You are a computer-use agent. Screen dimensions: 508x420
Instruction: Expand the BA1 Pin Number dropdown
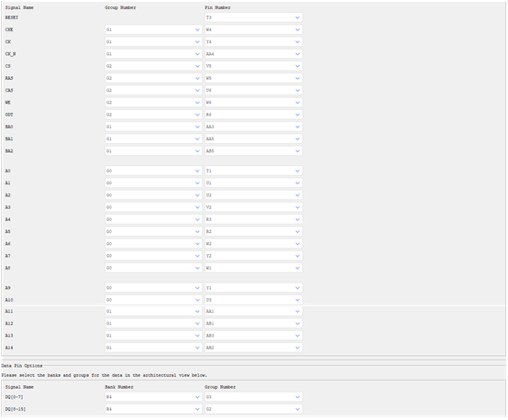click(253, 139)
